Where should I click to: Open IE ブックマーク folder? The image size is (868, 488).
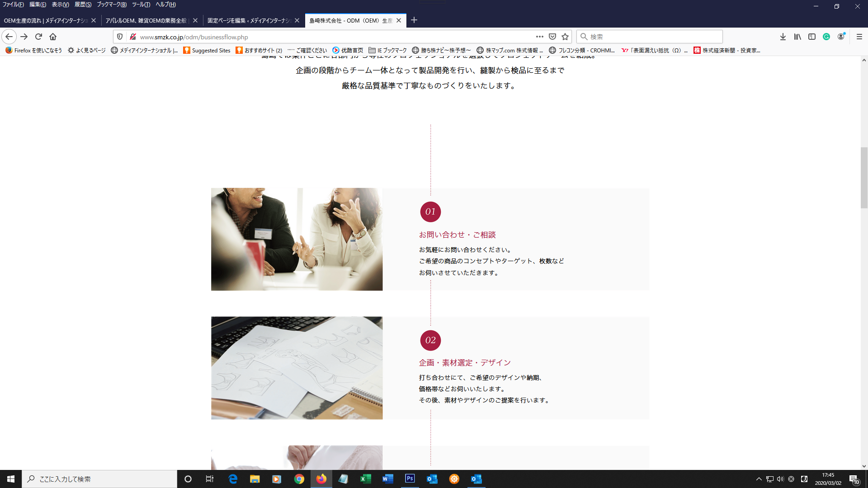[387, 50]
